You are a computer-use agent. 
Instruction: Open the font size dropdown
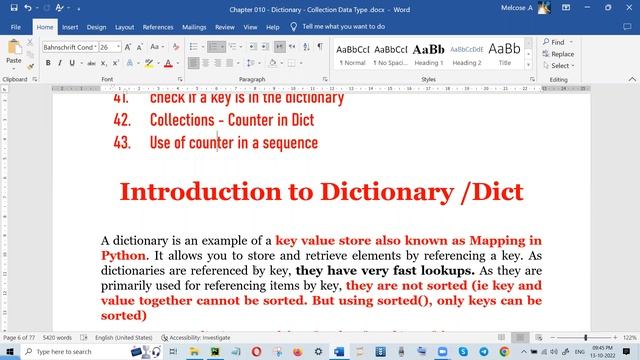pos(118,47)
